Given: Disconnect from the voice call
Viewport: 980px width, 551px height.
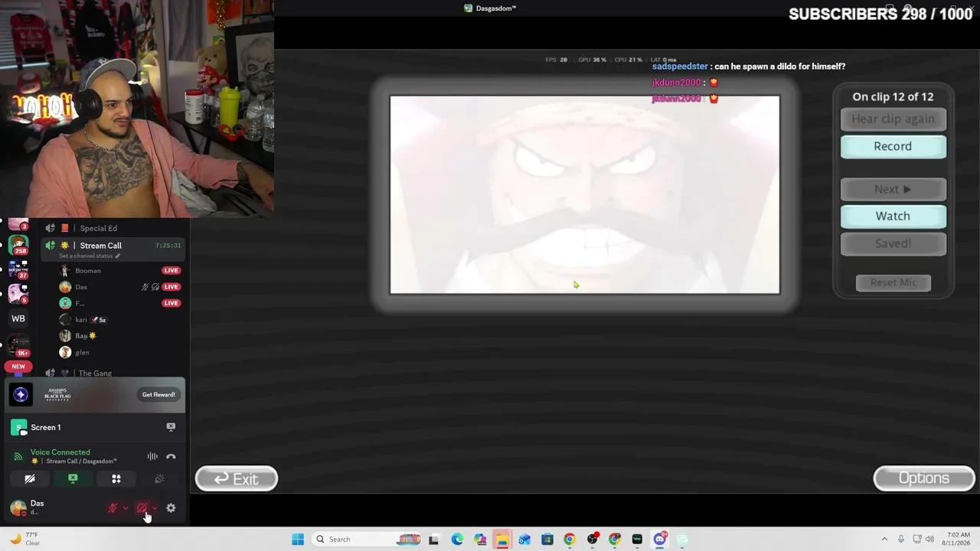Looking at the screenshot, I should point(171,457).
